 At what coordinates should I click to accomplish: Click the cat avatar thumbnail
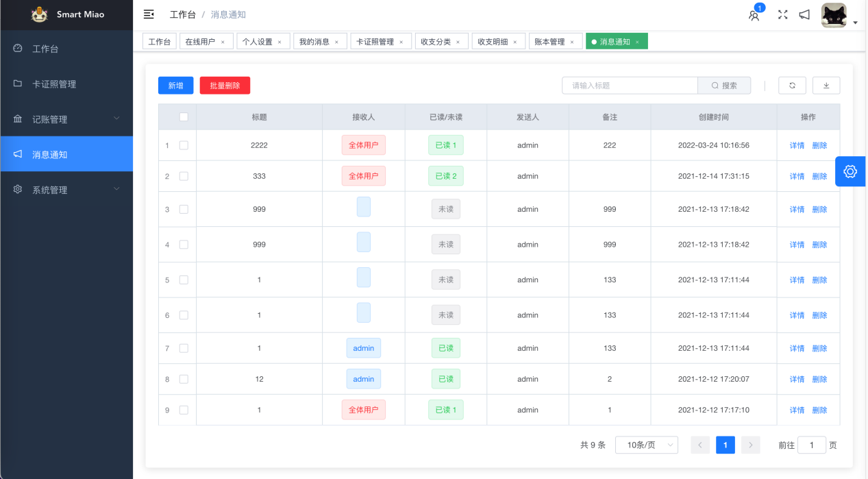[834, 15]
